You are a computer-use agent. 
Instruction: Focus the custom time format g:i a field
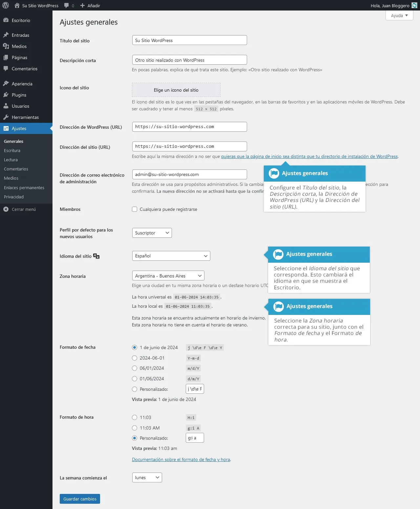coord(195,438)
